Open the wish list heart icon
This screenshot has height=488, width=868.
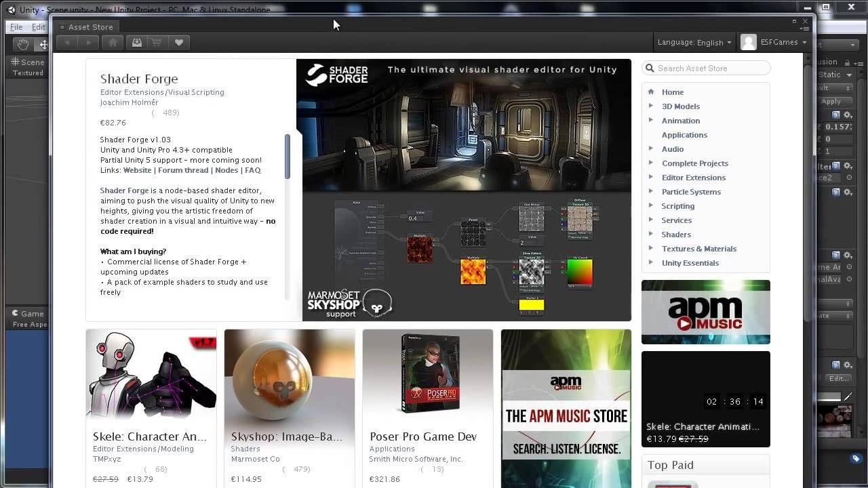coord(179,43)
